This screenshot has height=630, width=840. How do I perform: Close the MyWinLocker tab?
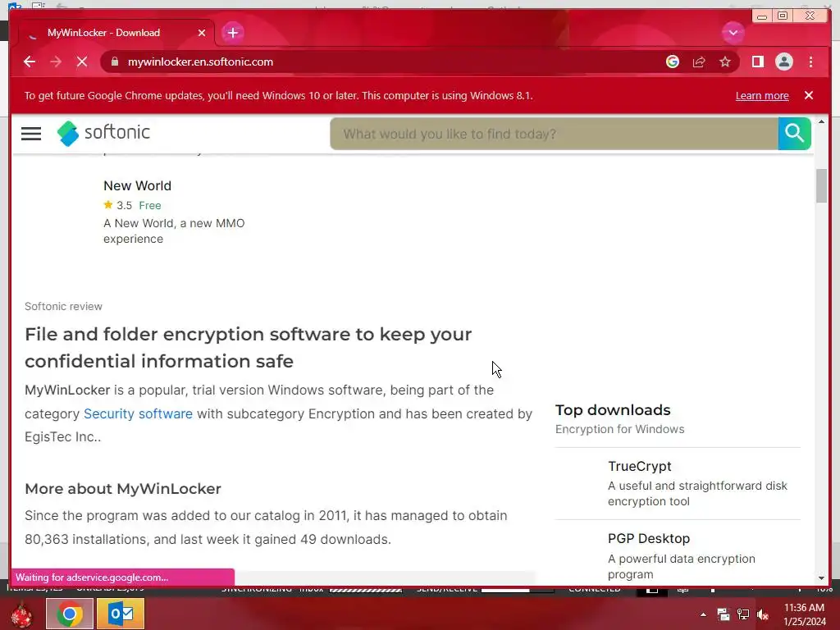point(202,33)
